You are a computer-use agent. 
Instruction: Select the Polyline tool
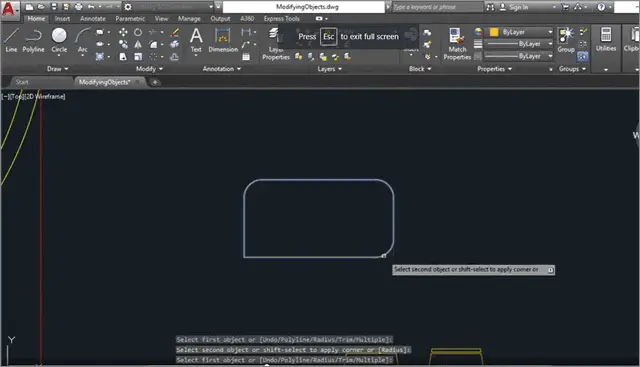coord(33,40)
